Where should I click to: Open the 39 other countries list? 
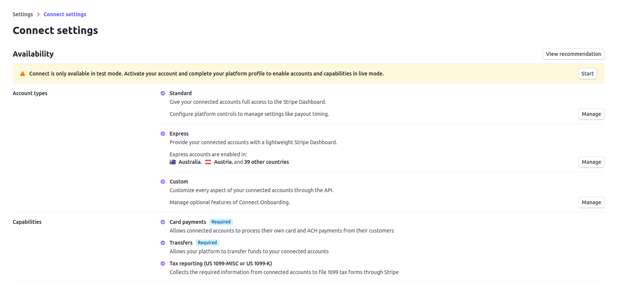266,162
